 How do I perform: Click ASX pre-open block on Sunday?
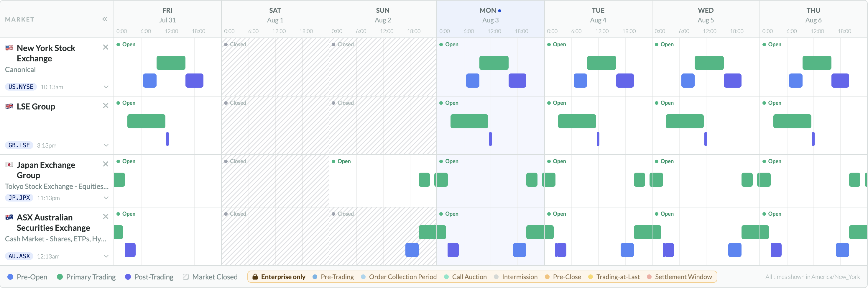pos(412,250)
